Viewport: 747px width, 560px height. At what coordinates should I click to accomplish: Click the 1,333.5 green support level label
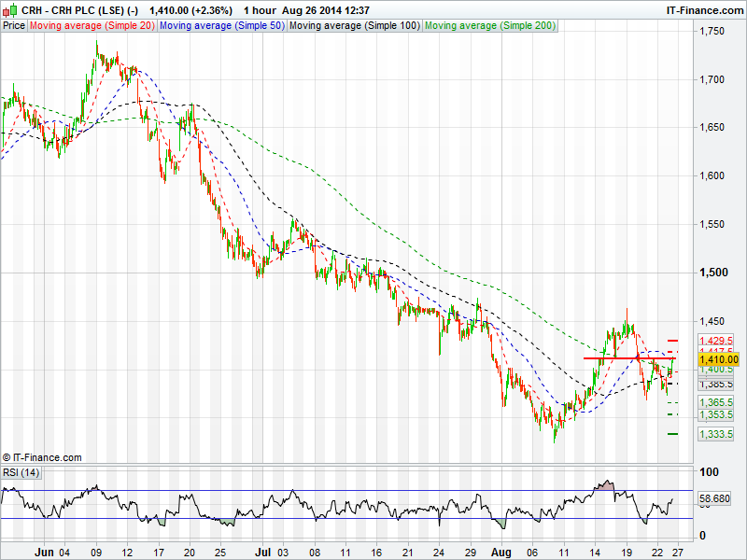(717, 434)
